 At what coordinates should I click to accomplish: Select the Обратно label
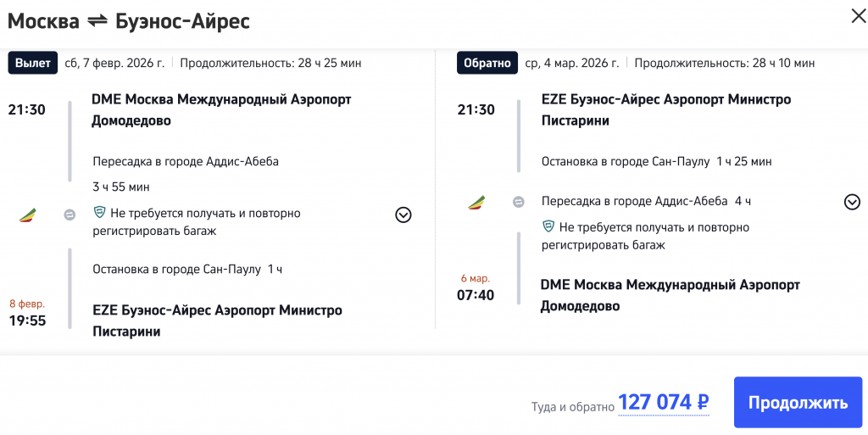(x=487, y=63)
